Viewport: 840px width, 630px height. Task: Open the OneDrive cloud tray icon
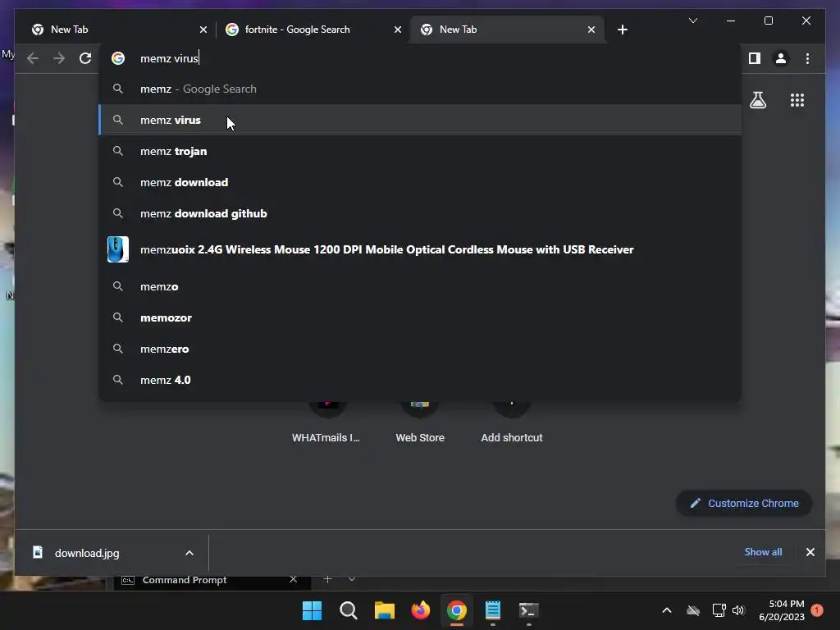click(x=692, y=610)
